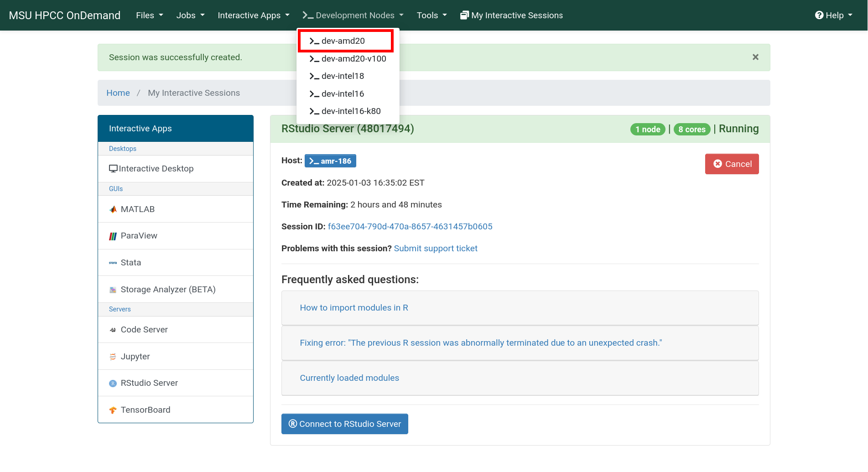Image resolution: width=868 pixels, height=472 pixels.
Task: Go to My Interactive Sessions
Action: click(x=512, y=16)
